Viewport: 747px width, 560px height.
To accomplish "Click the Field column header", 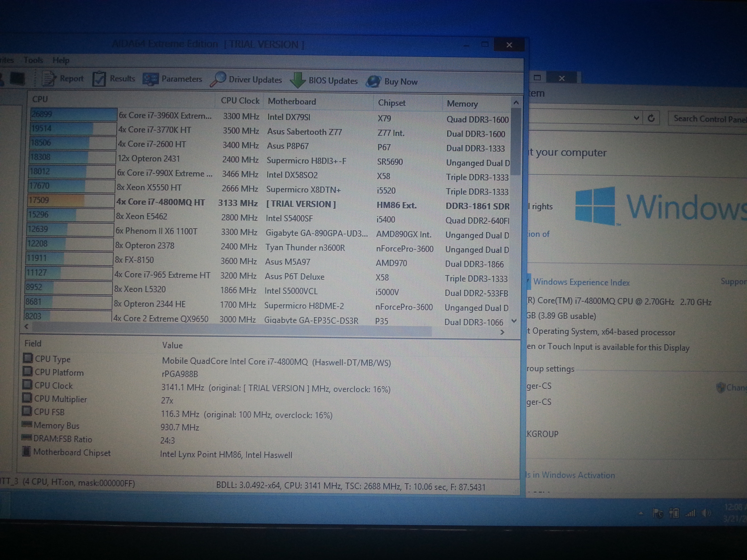I will click(x=33, y=343).
